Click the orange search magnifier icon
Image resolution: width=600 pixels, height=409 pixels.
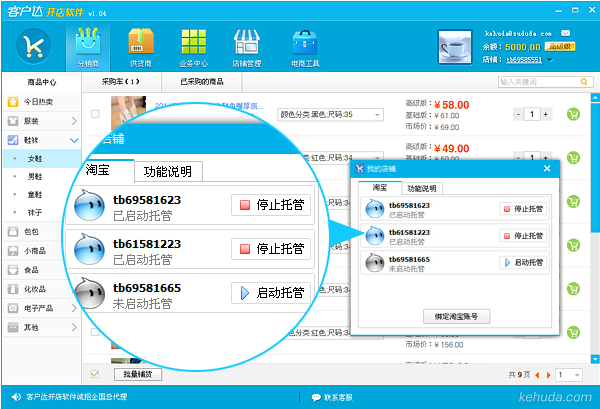[x=584, y=82]
